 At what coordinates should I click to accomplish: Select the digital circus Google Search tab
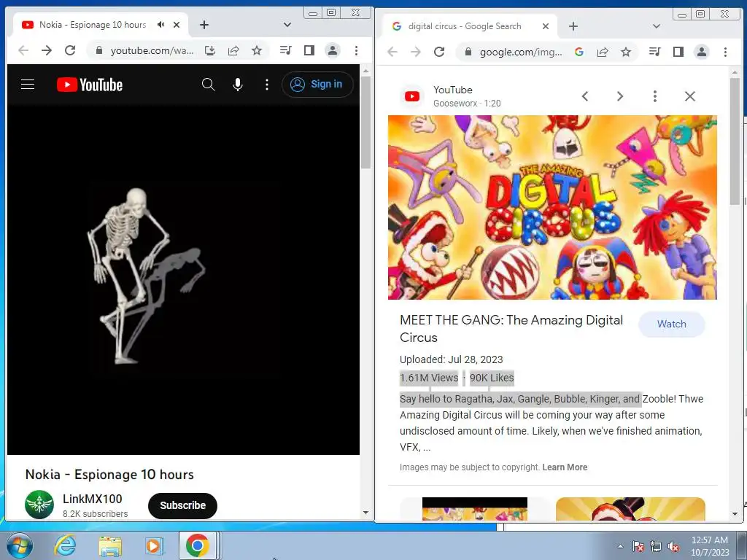[465, 26]
